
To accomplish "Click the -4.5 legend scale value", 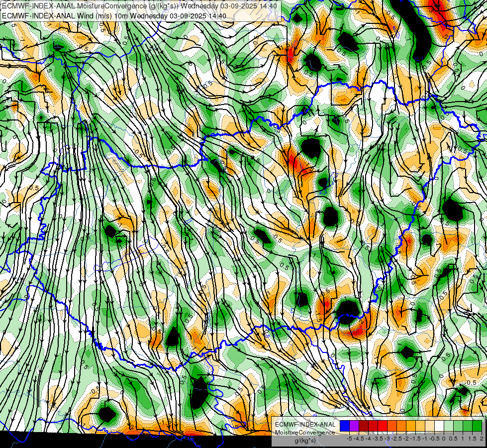I will tap(359, 439).
